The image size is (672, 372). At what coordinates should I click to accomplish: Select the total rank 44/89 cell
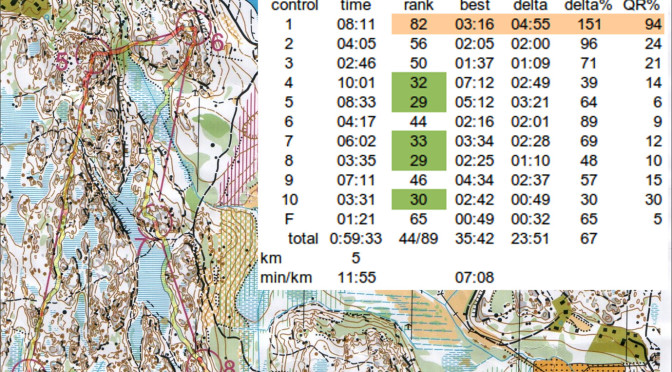click(x=418, y=238)
